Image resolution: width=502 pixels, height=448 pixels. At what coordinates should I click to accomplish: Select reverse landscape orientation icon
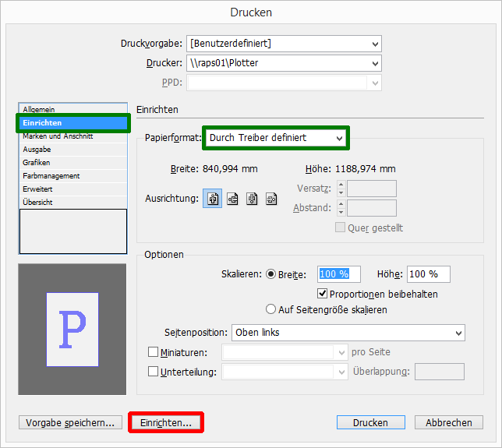point(271,199)
